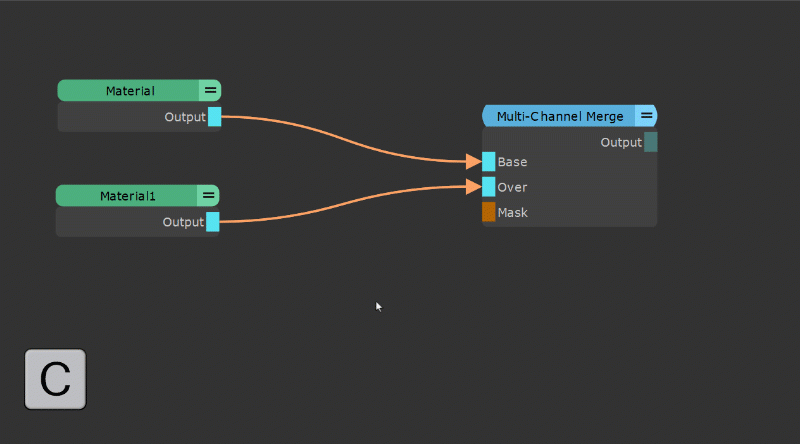Click the orange Mask input port

[x=489, y=212]
